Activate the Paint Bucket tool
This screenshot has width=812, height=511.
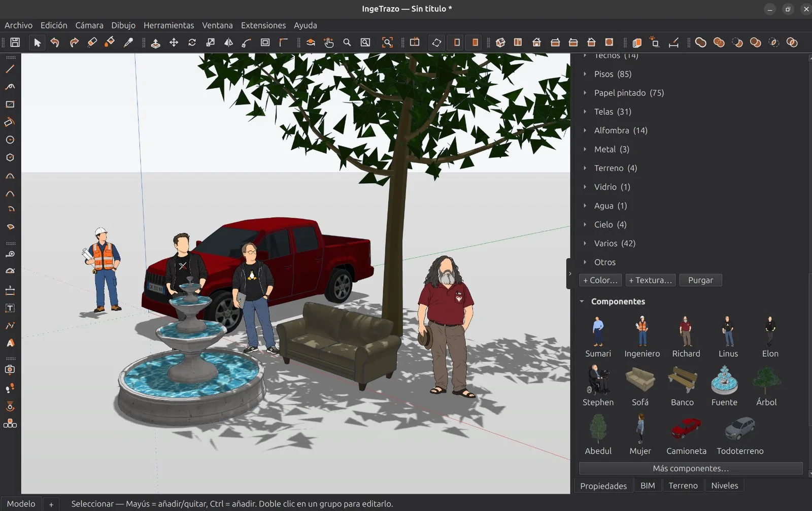click(110, 43)
